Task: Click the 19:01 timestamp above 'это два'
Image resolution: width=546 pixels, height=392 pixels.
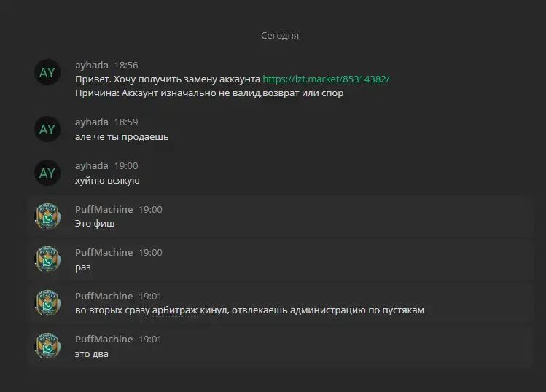Action: (150, 339)
